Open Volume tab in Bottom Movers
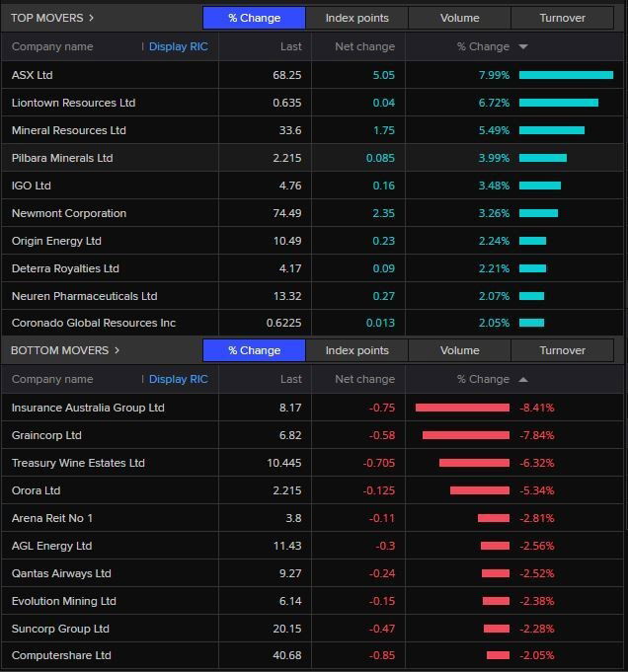 (x=459, y=350)
